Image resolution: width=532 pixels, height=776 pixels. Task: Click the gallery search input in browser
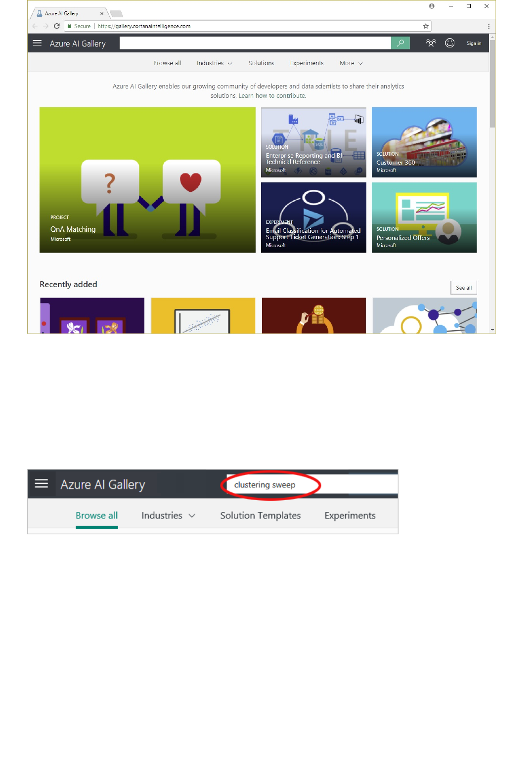coord(255,43)
